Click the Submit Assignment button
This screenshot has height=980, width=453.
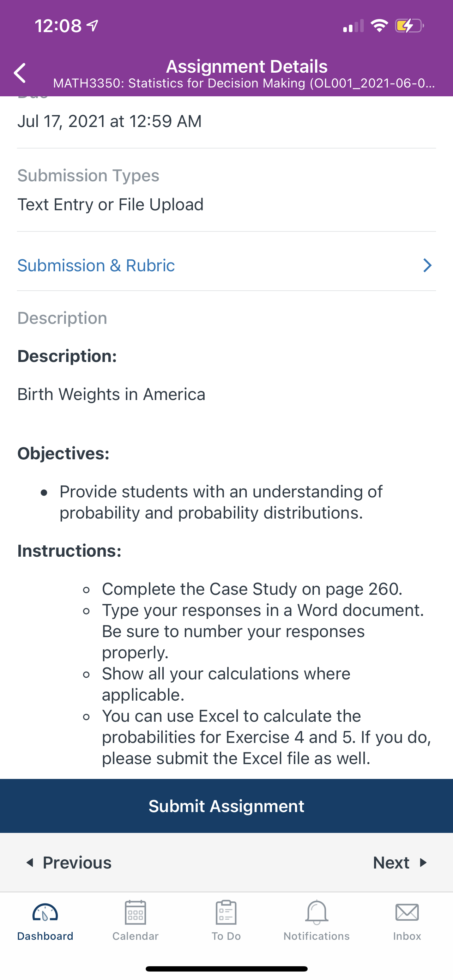[227, 806]
